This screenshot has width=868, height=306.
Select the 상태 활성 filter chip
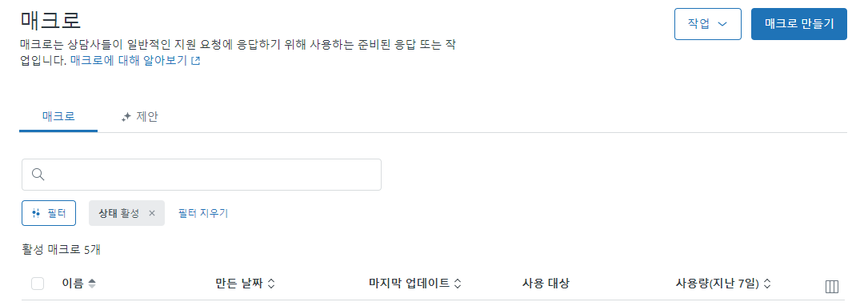click(119, 213)
